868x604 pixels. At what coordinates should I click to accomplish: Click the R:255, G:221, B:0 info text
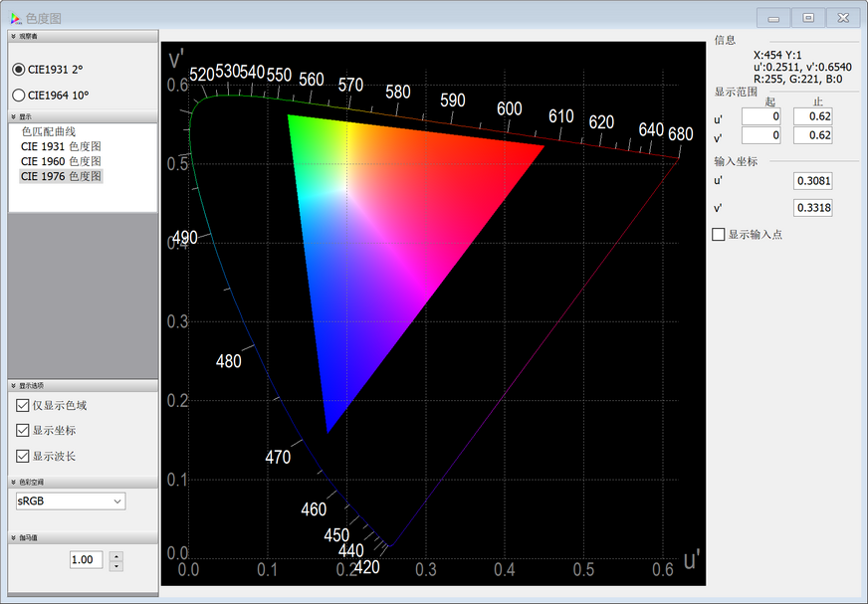[798, 80]
